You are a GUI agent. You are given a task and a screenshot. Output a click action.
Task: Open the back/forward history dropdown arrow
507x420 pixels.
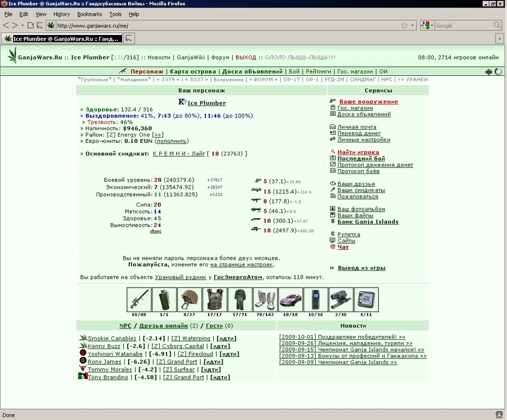click(x=22, y=25)
